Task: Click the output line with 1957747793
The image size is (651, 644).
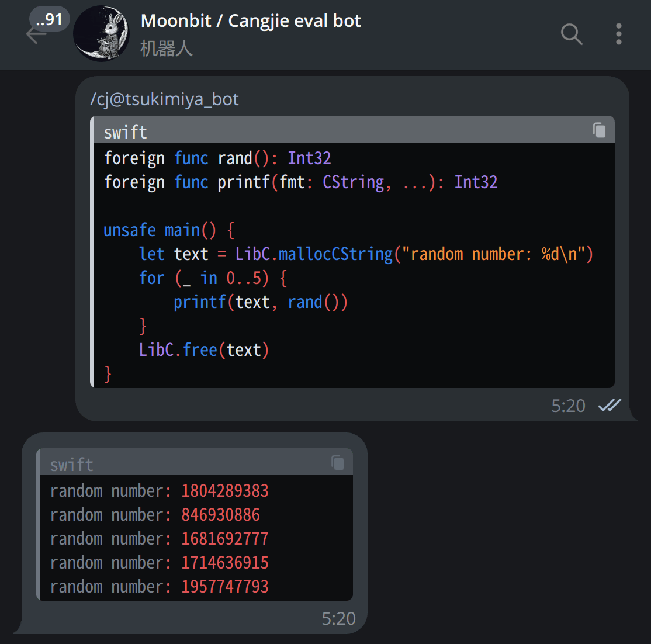Action: [159, 586]
